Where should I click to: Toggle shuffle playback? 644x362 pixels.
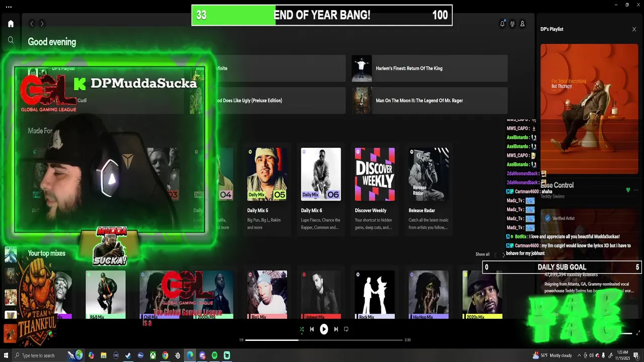tap(301, 329)
